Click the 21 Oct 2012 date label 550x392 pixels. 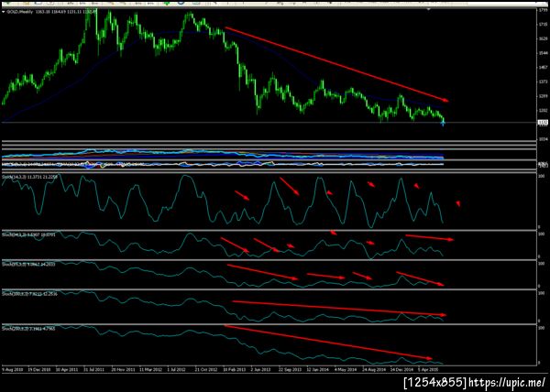[206, 370]
